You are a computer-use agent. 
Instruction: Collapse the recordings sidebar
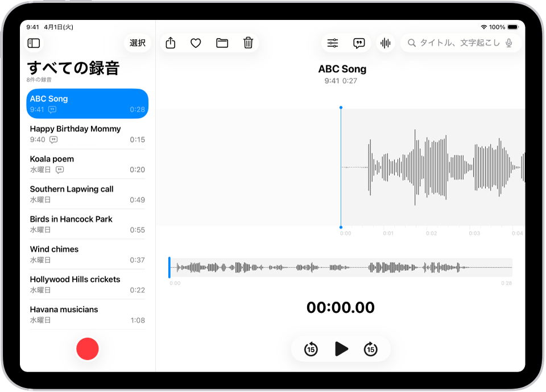tap(34, 43)
